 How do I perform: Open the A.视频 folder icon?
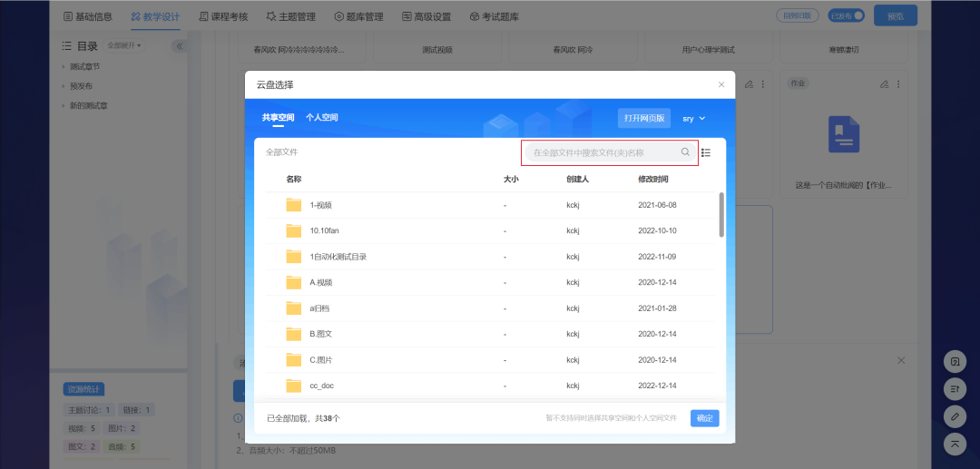pyautogui.click(x=294, y=282)
